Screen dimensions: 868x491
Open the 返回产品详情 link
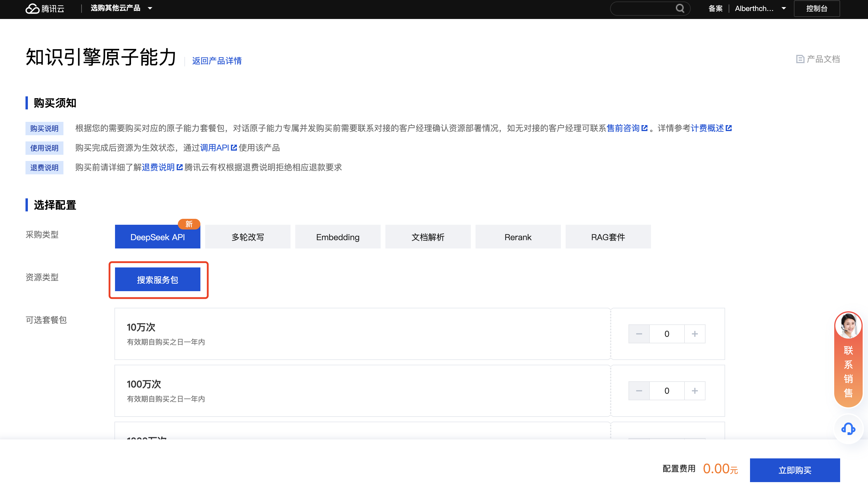[217, 61]
